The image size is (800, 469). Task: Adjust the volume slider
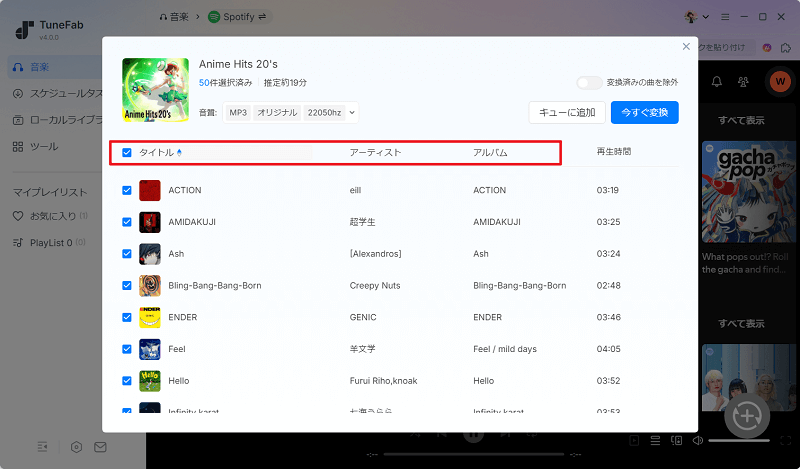(739, 440)
